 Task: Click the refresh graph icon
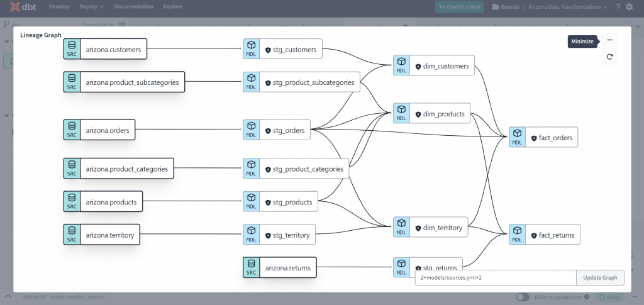coord(609,57)
